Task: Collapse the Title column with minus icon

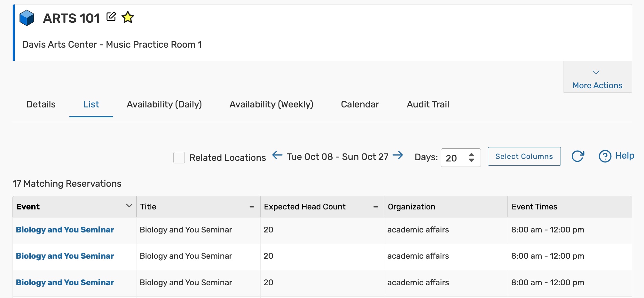Action: (x=252, y=207)
